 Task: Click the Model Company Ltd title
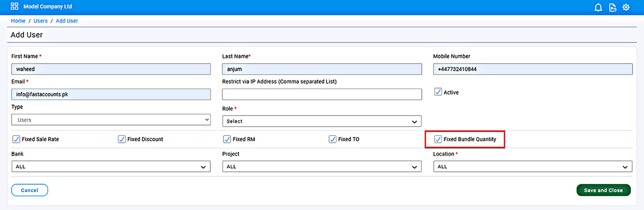coord(48,7)
